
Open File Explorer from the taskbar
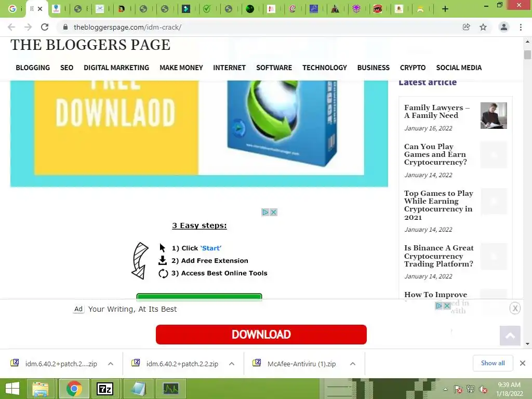point(41,389)
